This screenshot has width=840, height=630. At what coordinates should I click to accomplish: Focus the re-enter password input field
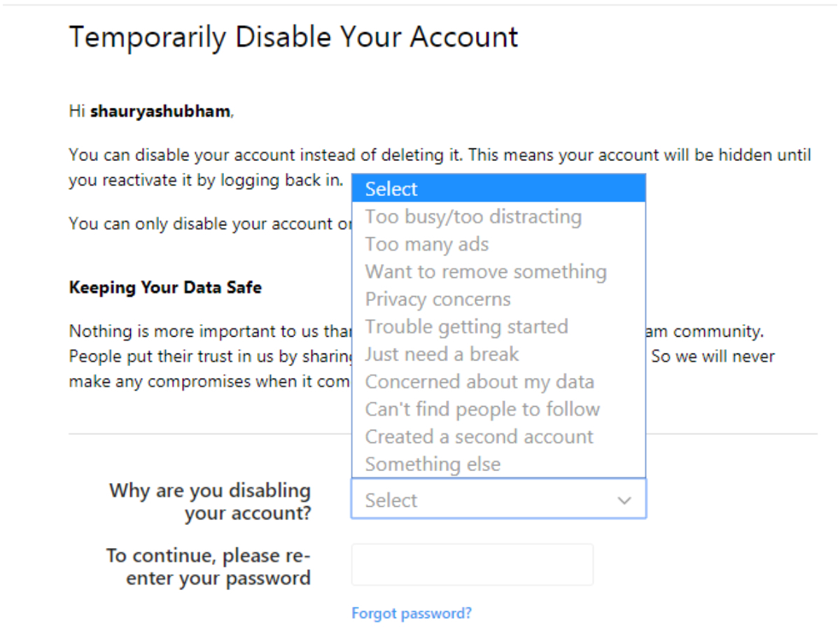click(472, 564)
